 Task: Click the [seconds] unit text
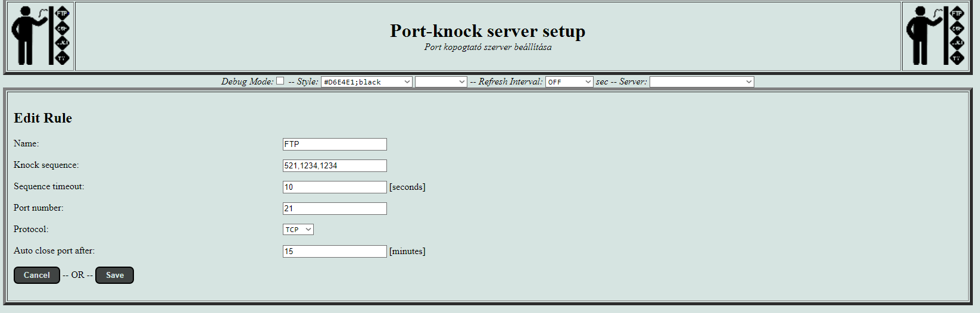click(407, 187)
